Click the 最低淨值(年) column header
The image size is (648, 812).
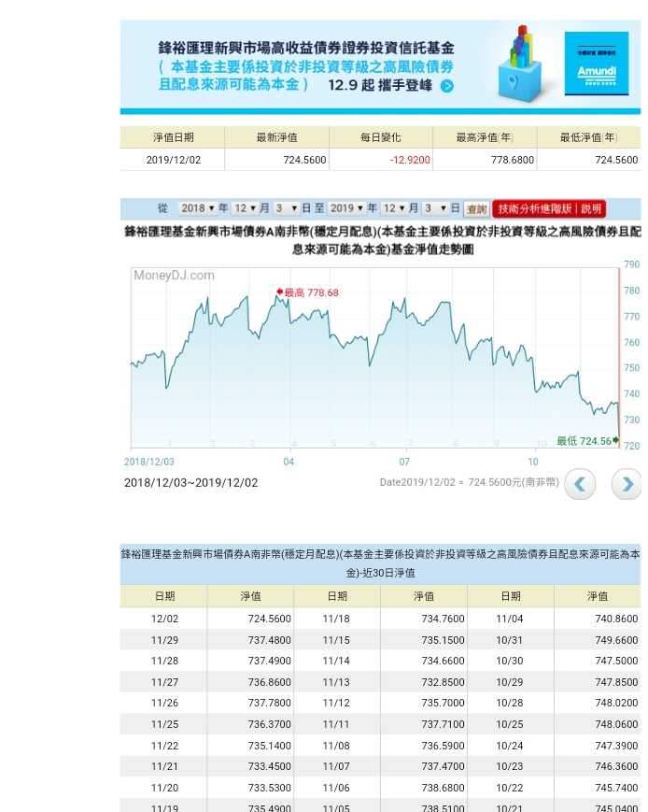click(589, 137)
